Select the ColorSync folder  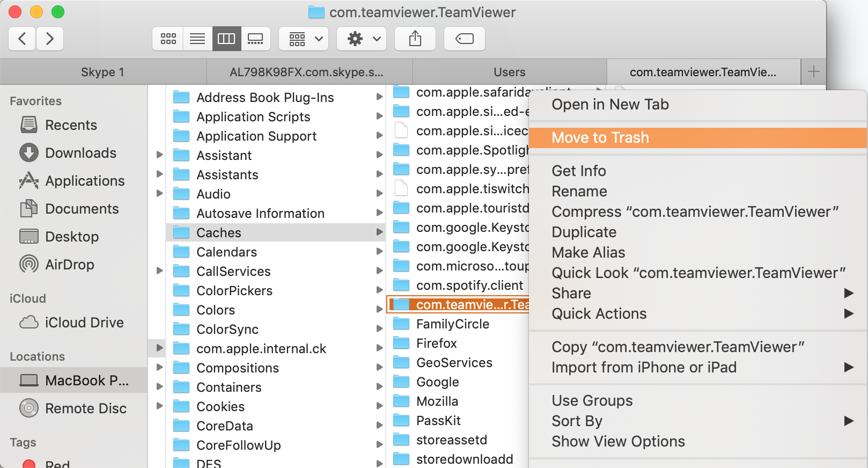276,330
